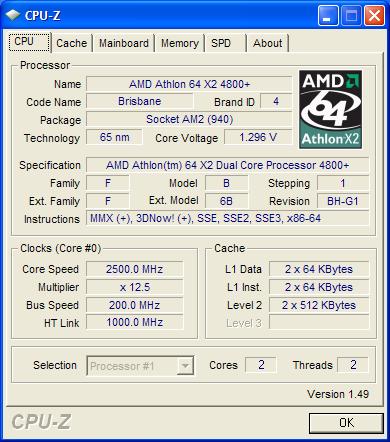
Task: Click the HT Link value 1000.0 MHz
Action: 135,322
